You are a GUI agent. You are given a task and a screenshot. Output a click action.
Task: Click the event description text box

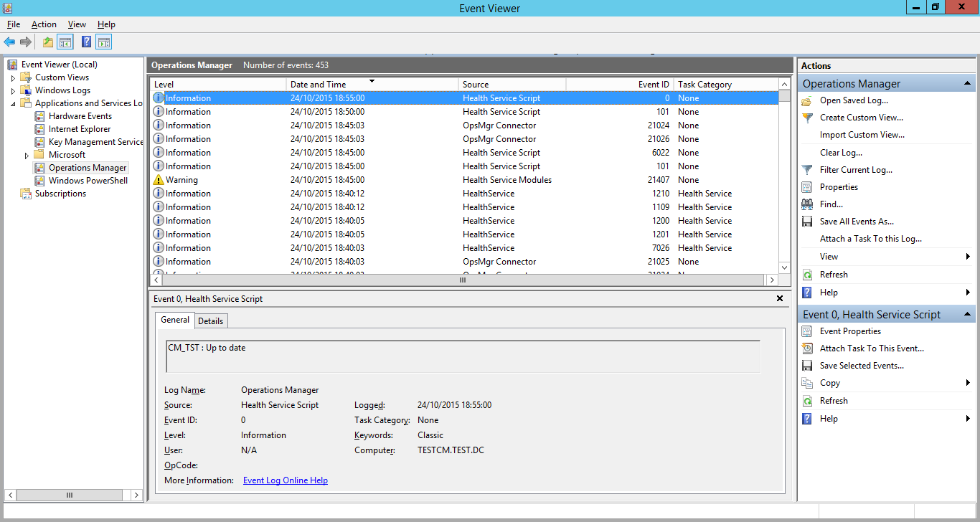coord(463,356)
